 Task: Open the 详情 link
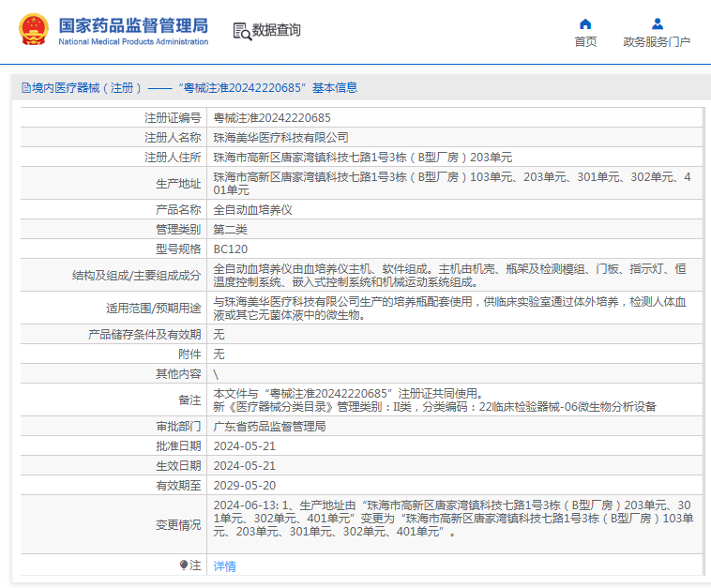[x=224, y=566]
